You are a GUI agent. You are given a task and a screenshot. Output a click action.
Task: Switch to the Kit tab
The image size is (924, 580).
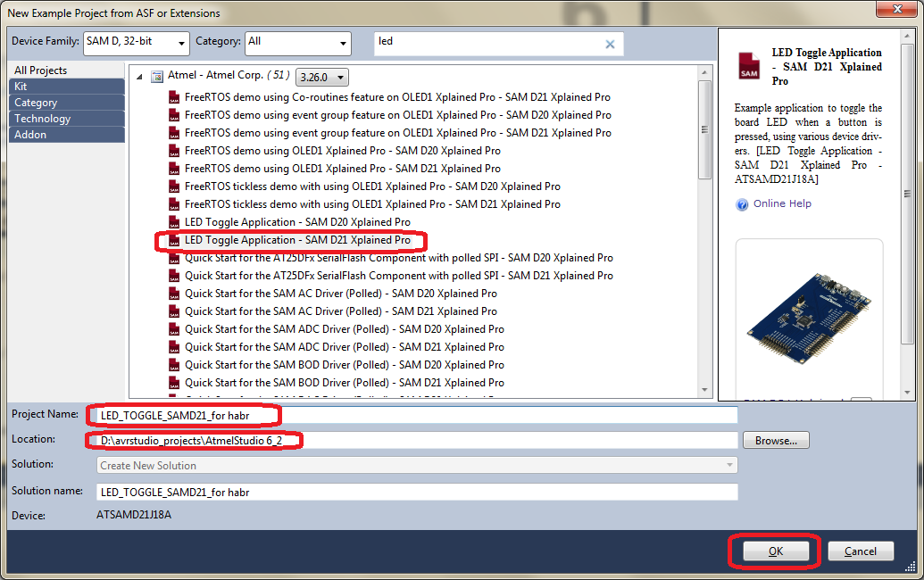[67, 86]
